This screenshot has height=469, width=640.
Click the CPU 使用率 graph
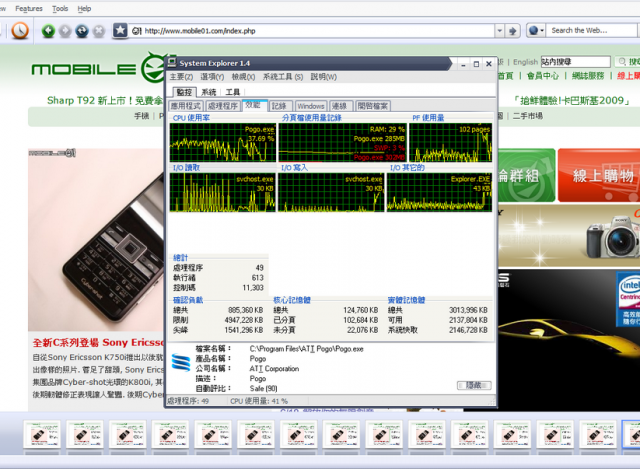(222, 142)
